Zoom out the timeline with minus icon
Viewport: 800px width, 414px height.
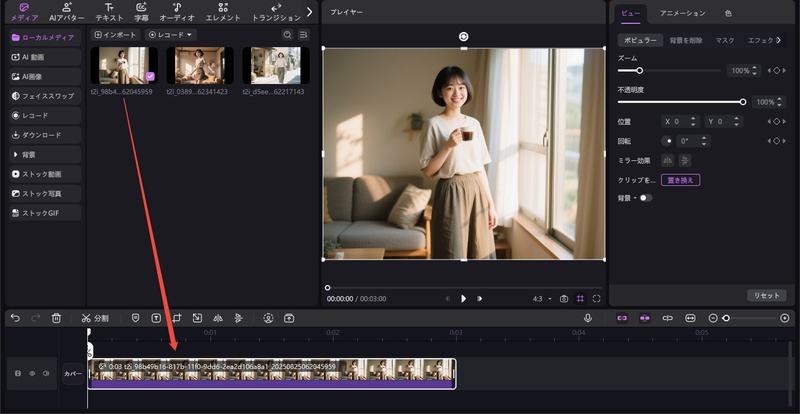pos(713,318)
